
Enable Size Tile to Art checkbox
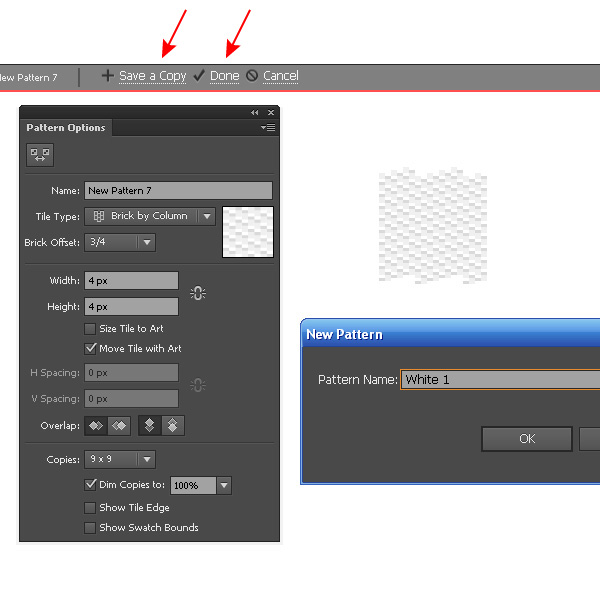click(x=90, y=329)
